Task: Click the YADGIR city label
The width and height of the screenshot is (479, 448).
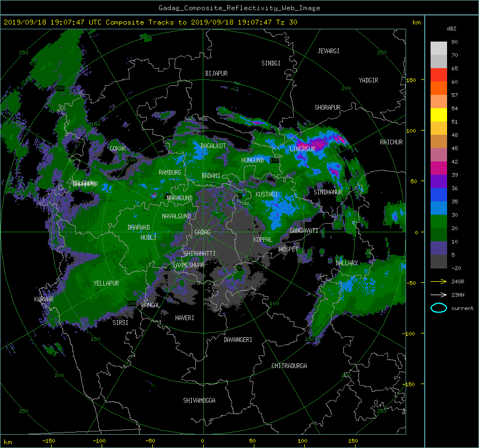Action: (x=368, y=80)
